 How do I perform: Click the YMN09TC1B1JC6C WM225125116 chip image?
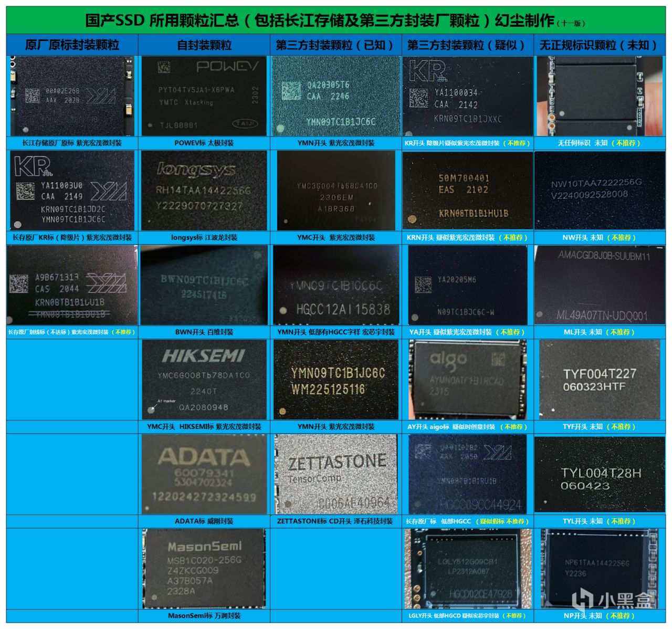coord(336,380)
